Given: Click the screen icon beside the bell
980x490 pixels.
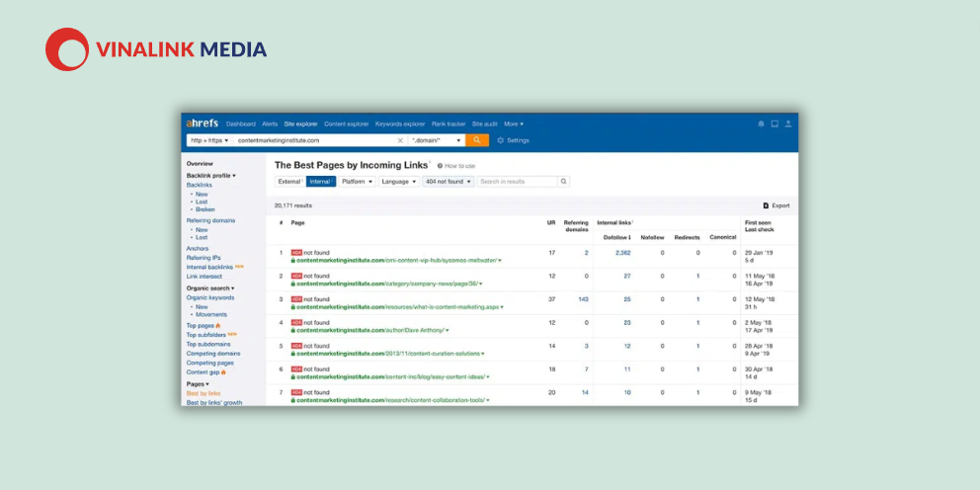Looking at the screenshot, I should click(x=775, y=123).
